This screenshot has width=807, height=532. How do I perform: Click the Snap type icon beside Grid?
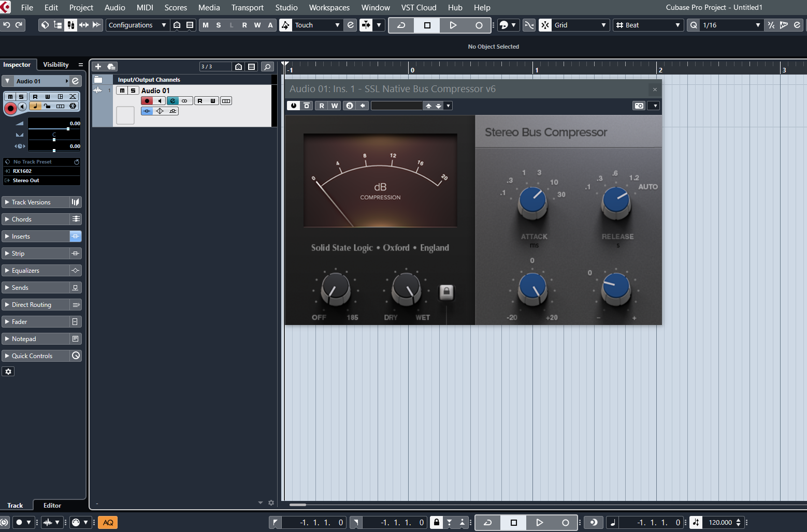click(545, 25)
